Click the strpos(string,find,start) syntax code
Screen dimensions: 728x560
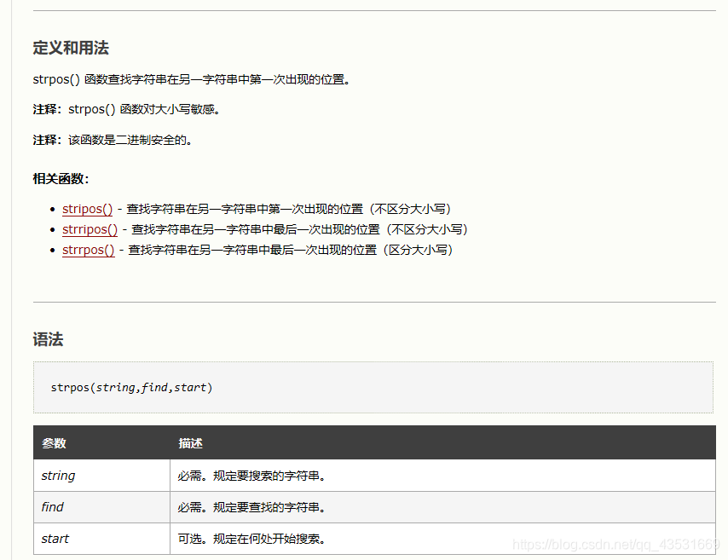point(131,387)
